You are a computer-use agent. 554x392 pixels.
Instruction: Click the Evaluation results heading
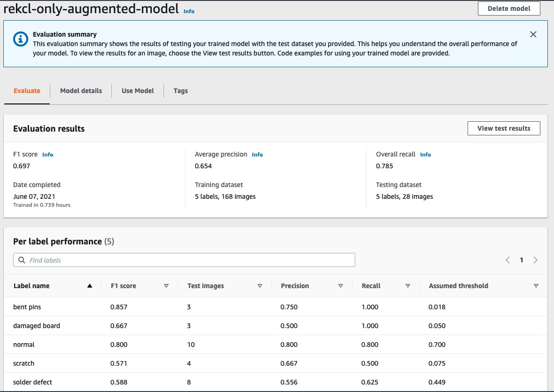49,129
